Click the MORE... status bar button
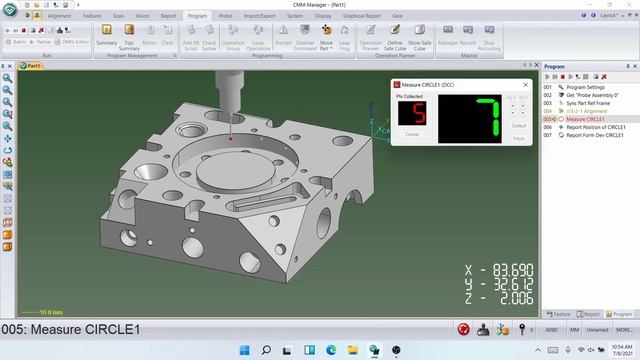Image resolution: width=640 pixels, height=360 pixels. pyautogui.click(x=624, y=330)
